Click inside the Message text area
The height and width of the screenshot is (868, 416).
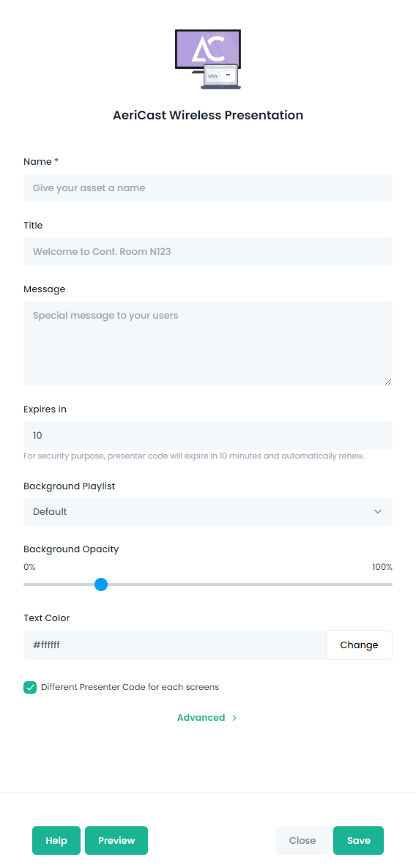click(x=208, y=344)
